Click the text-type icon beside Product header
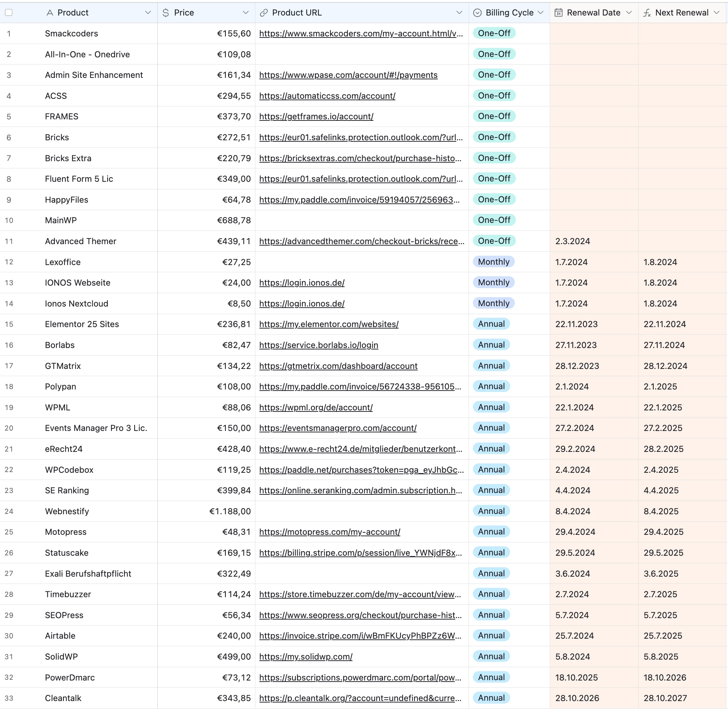The height and width of the screenshot is (709, 728). point(50,13)
